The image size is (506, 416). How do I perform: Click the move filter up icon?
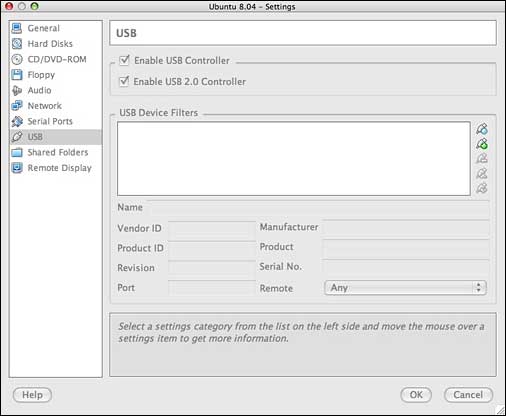[x=482, y=173]
